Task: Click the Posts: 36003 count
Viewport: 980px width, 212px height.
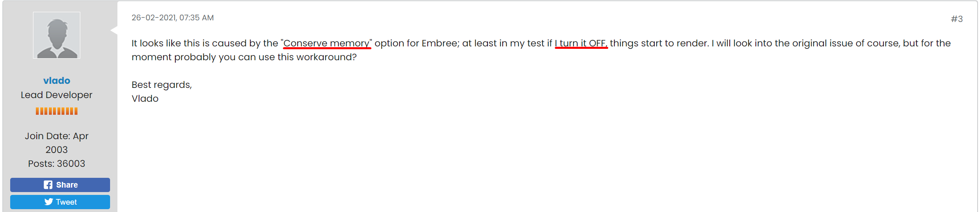Action: tap(57, 164)
